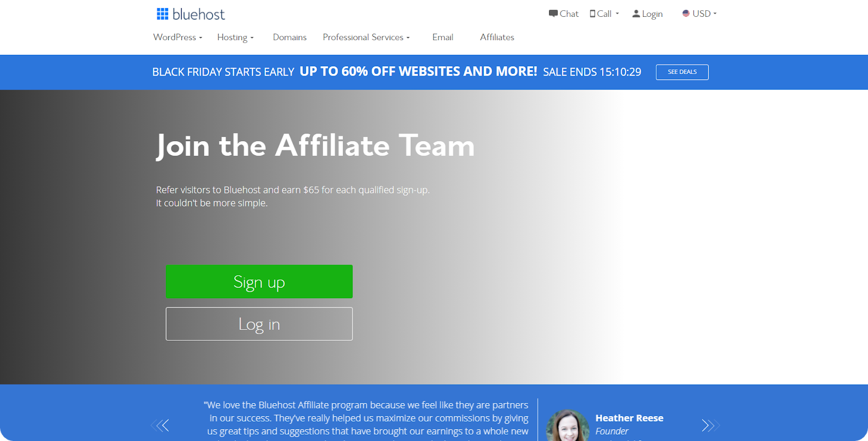Click Heather Reese's profile photo
Screen dimensions: 868x441
(x=567, y=426)
